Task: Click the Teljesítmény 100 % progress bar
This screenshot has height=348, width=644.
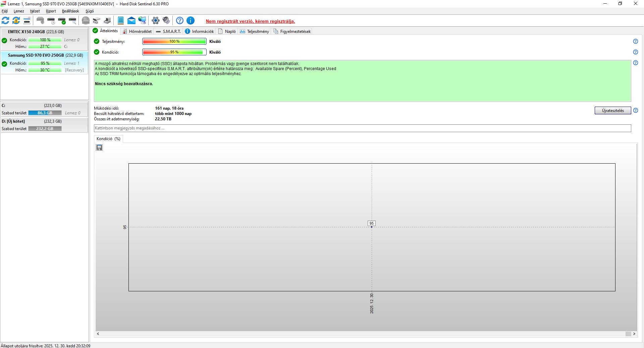Action: tap(174, 41)
